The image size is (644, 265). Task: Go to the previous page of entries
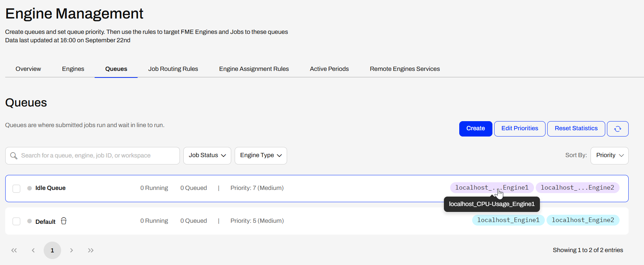click(33, 250)
